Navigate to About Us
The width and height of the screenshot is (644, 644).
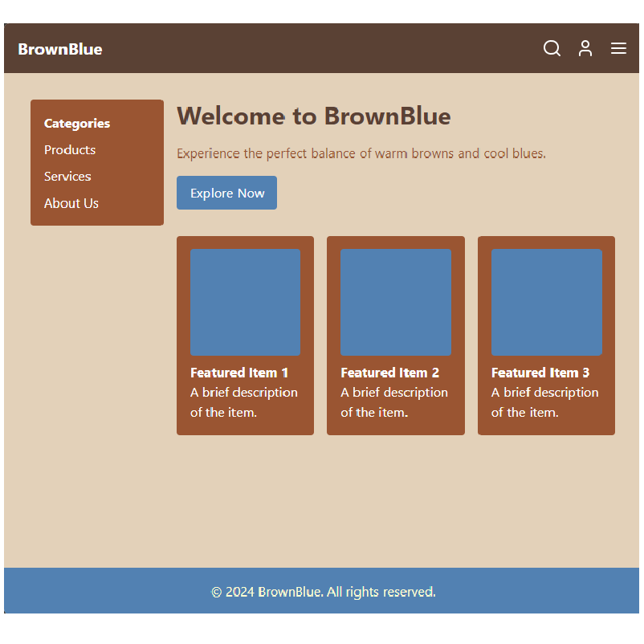(x=71, y=203)
